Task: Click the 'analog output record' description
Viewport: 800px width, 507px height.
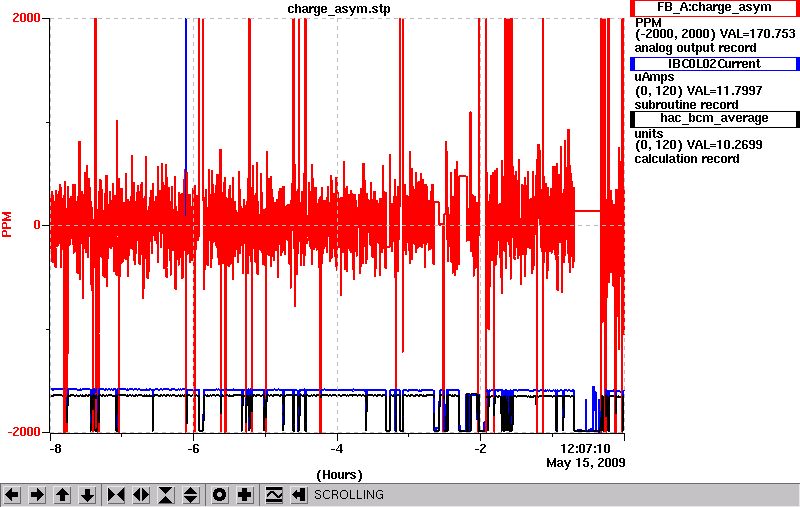Action: pyautogui.click(x=695, y=48)
